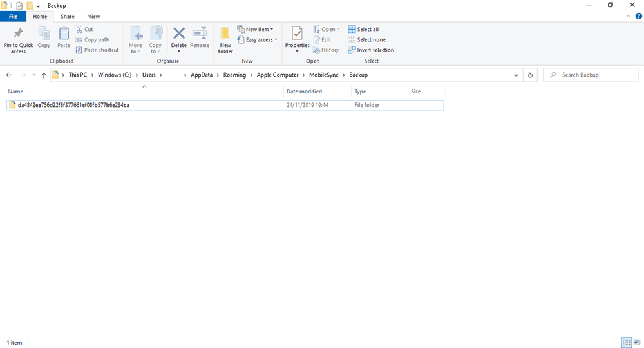The image size is (644, 348).
Task: Switch to details view layout icon
Action: coord(627,342)
